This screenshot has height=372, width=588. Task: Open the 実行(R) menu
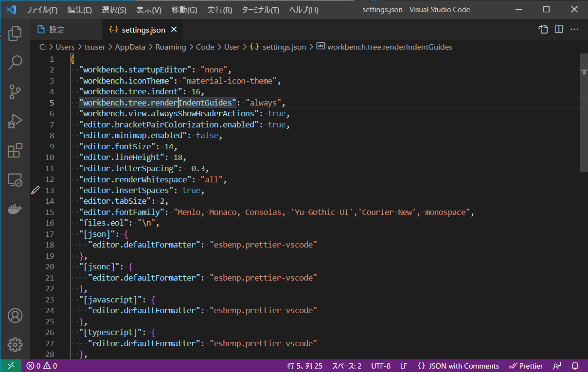coord(220,10)
